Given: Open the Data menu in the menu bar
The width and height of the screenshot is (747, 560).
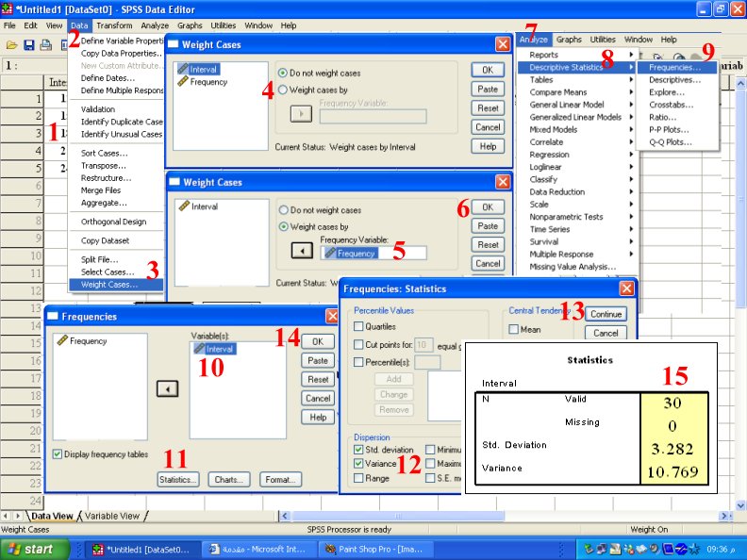Looking at the screenshot, I should coord(79,25).
